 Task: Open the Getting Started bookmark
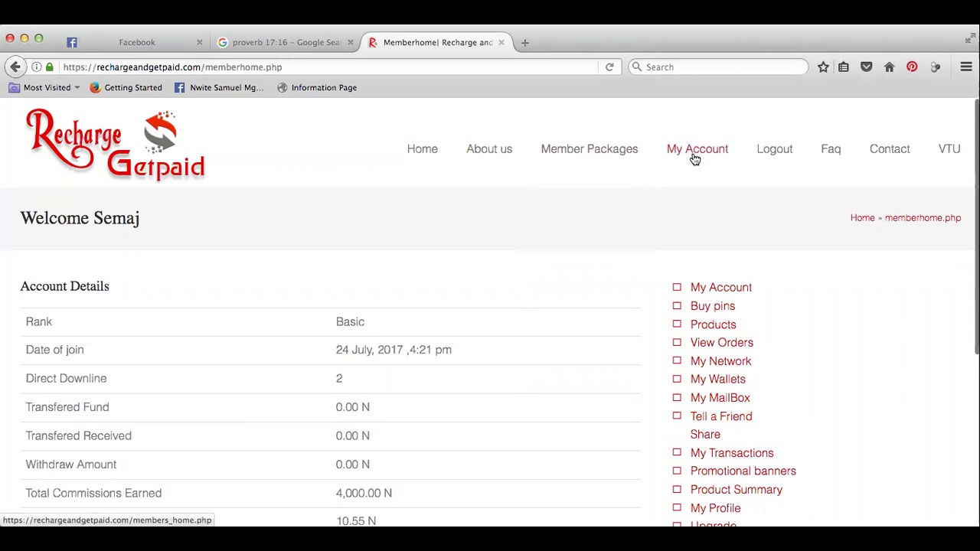(126, 87)
